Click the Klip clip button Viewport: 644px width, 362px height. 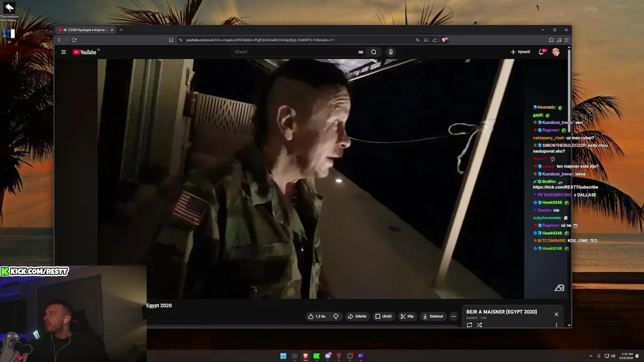tap(407, 316)
